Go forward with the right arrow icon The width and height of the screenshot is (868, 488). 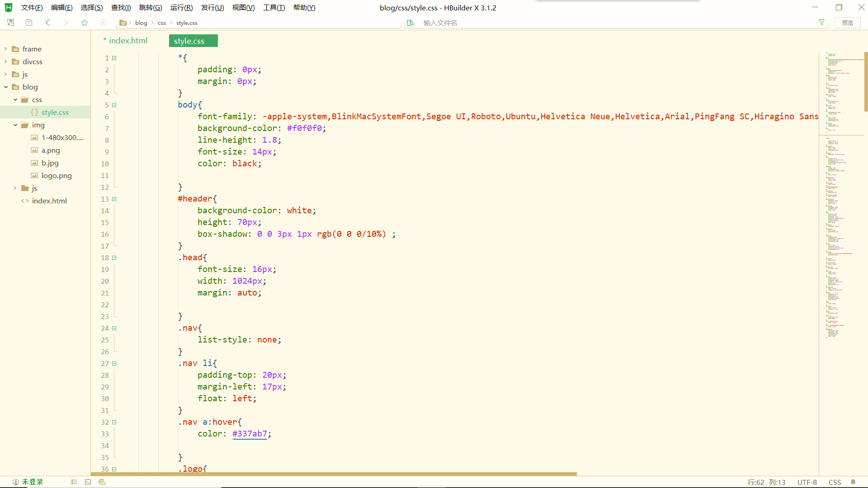click(66, 23)
